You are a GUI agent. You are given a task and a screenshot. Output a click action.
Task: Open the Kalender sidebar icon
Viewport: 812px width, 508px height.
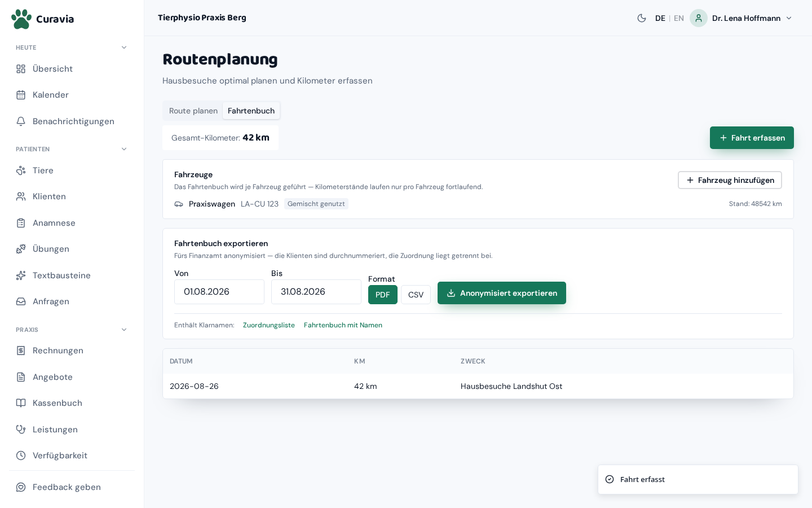[21, 95]
